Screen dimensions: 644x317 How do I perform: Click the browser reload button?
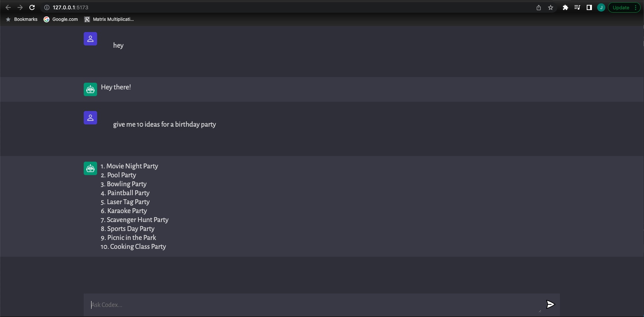coord(32,7)
